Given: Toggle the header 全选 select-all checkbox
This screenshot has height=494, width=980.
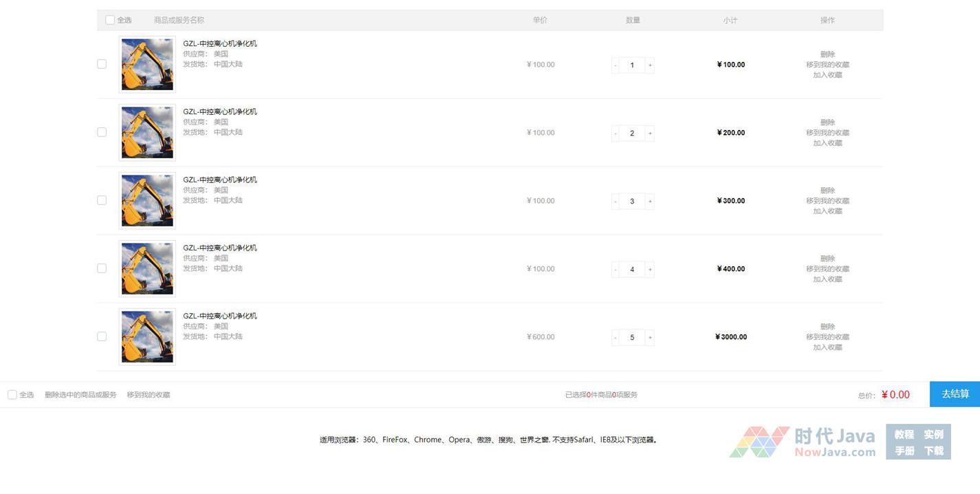Looking at the screenshot, I should click(110, 20).
